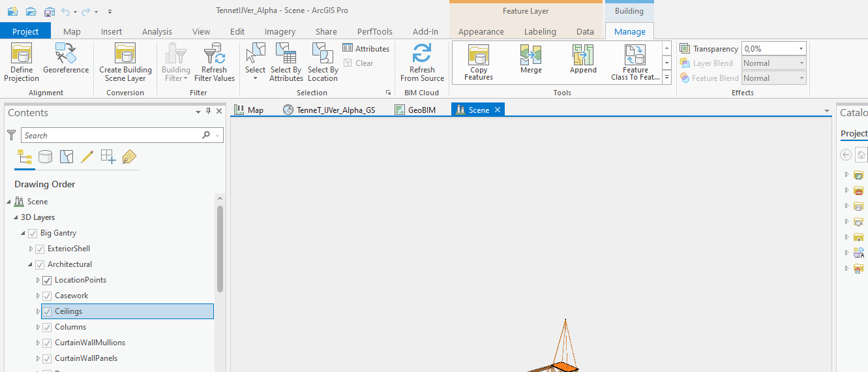Uncheck the LocationPoints layer
The height and width of the screenshot is (372, 868).
(x=47, y=280)
